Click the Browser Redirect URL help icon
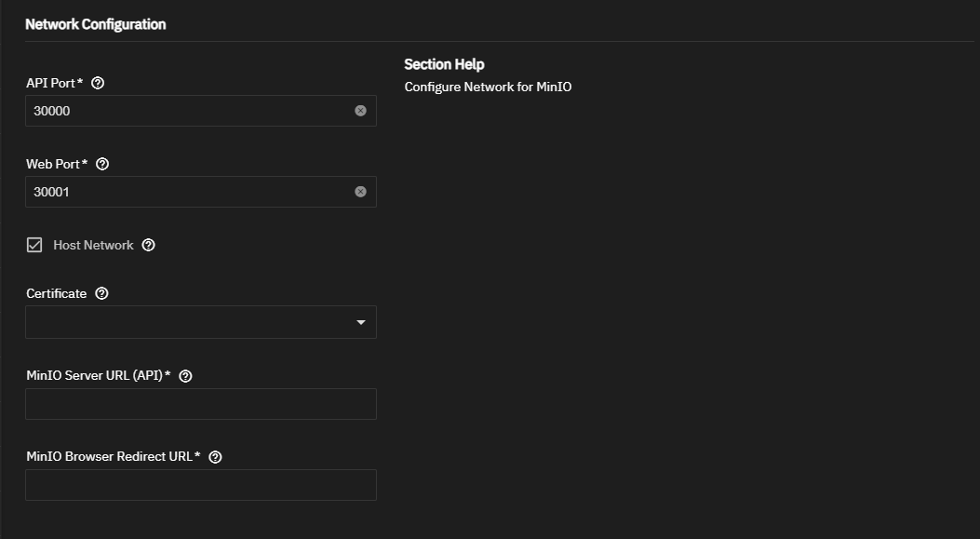The image size is (980, 539). pos(216,457)
